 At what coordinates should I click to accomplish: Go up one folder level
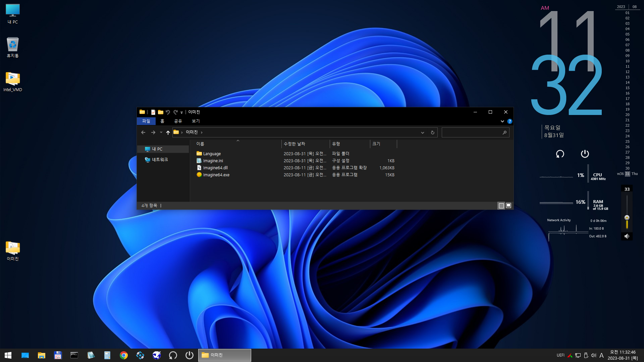pos(168,132)
